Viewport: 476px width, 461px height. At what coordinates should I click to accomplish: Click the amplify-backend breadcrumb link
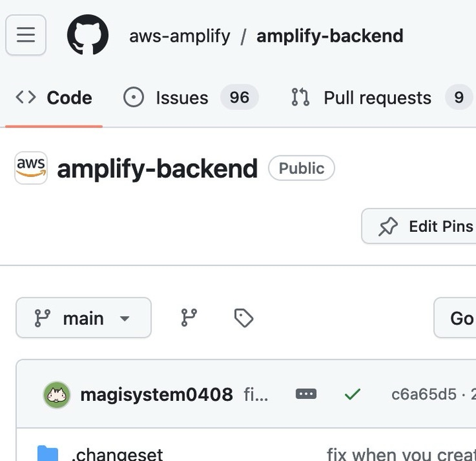point(329,36)
